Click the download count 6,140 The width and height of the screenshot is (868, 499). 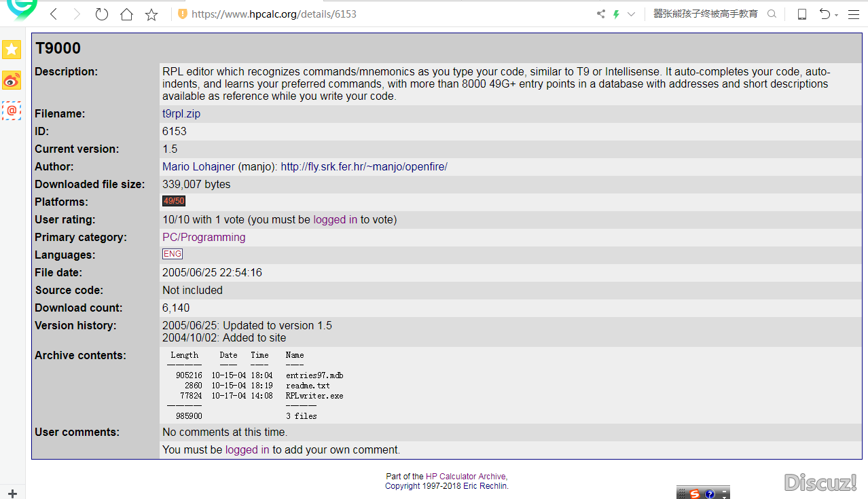[x=176, y=308]
